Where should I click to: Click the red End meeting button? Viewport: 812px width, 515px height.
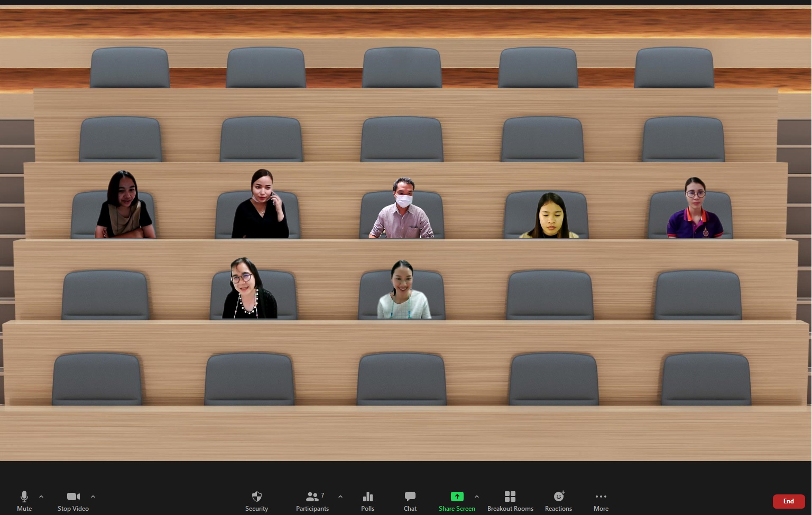[788, 501]
